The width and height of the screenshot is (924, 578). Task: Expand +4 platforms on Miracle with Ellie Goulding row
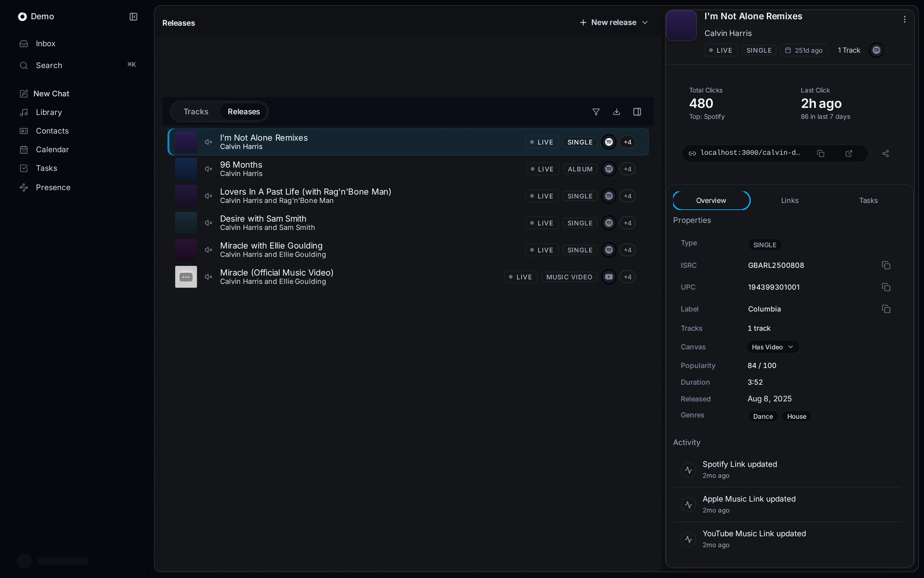click(x=627, y=250)
